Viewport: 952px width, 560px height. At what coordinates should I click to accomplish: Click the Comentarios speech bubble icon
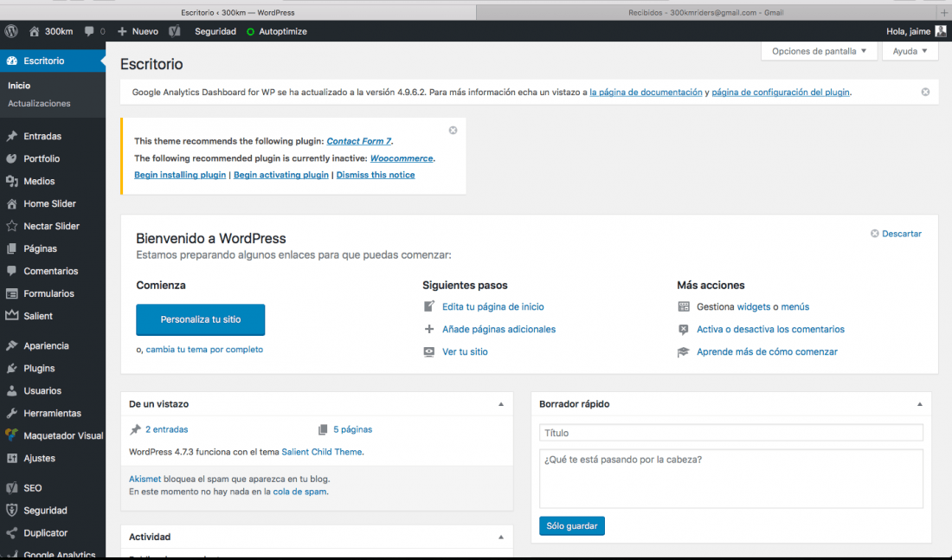(11, 271)
